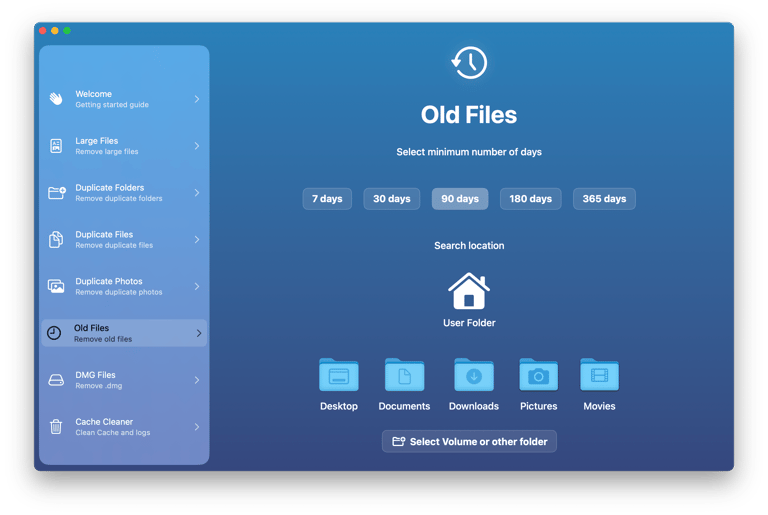Image resolution: width=768 pixels, height=515 pixels.
Task: Open the Duplicate Files sidebar label
Action: [x=104, y=234]
